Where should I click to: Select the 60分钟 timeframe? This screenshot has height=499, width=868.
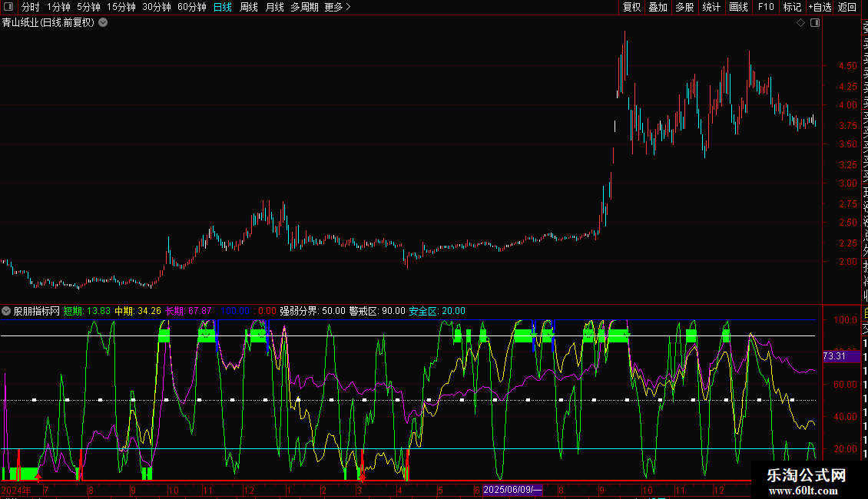[191, 7]
